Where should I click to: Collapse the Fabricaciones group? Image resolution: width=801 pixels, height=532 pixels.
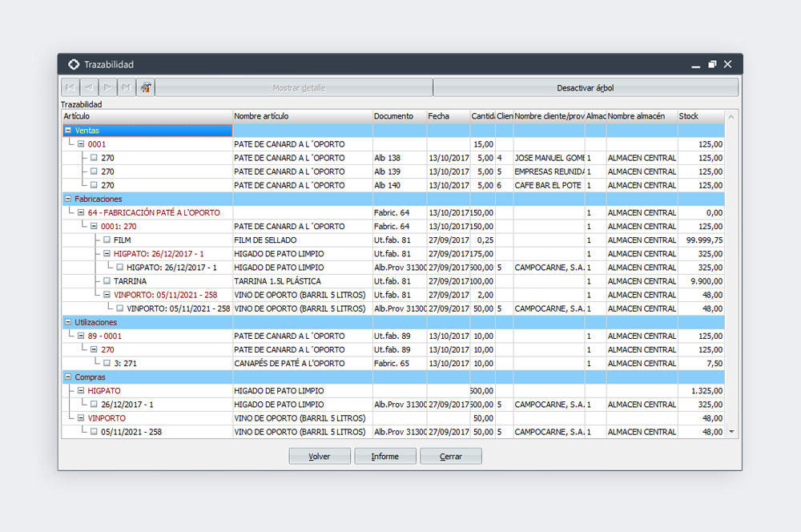pyautogui.click(x=68, y=199)
